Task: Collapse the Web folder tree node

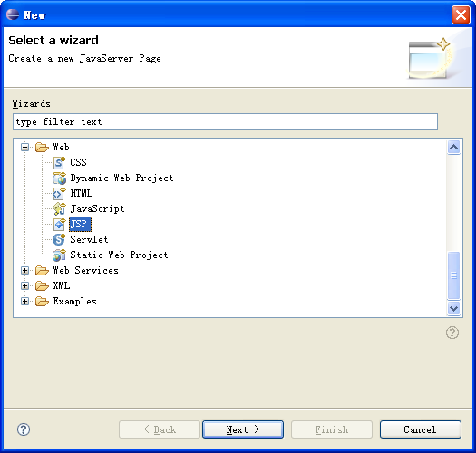Action: click(24, 148)
